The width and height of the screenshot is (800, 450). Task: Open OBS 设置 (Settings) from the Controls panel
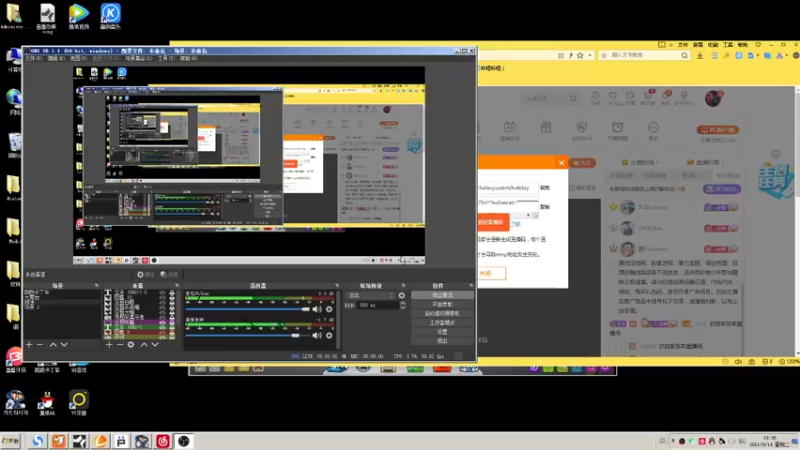[x=442, y=332]
